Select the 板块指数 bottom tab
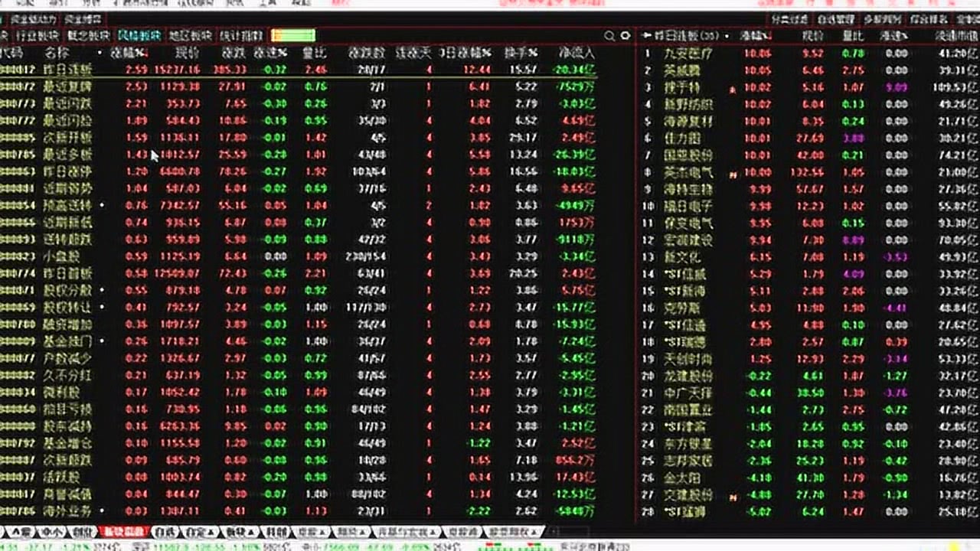Viewport: 980px width, 551px height. point(122,531)
